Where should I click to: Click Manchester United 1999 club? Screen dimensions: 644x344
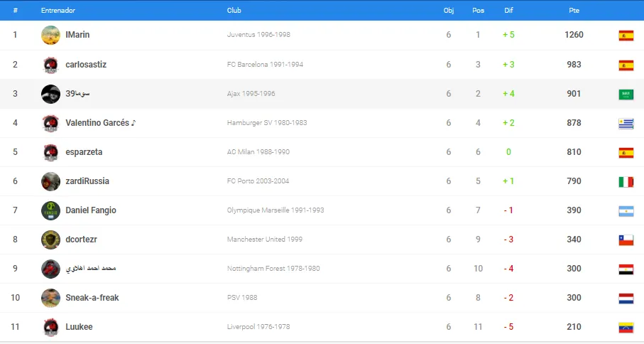click(265, 240)
